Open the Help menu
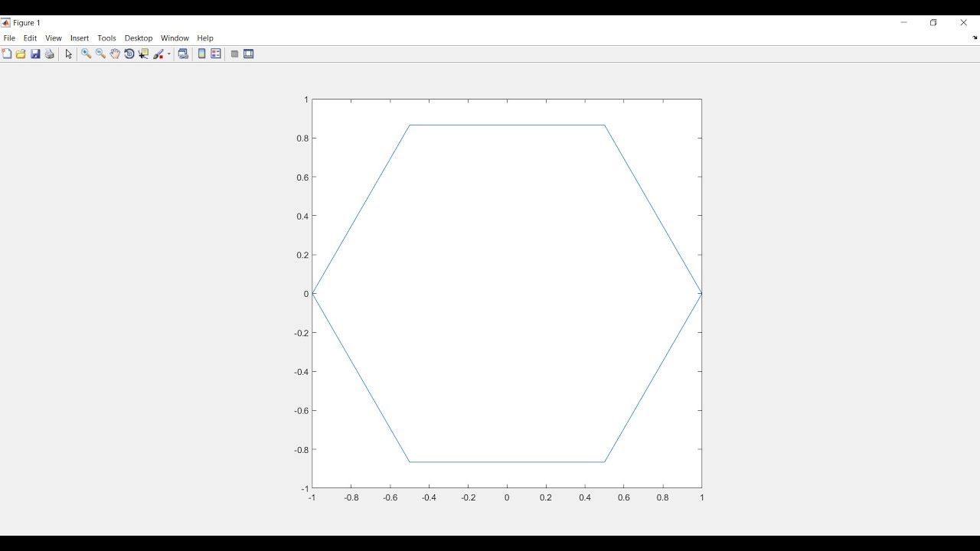 [205, 38]
